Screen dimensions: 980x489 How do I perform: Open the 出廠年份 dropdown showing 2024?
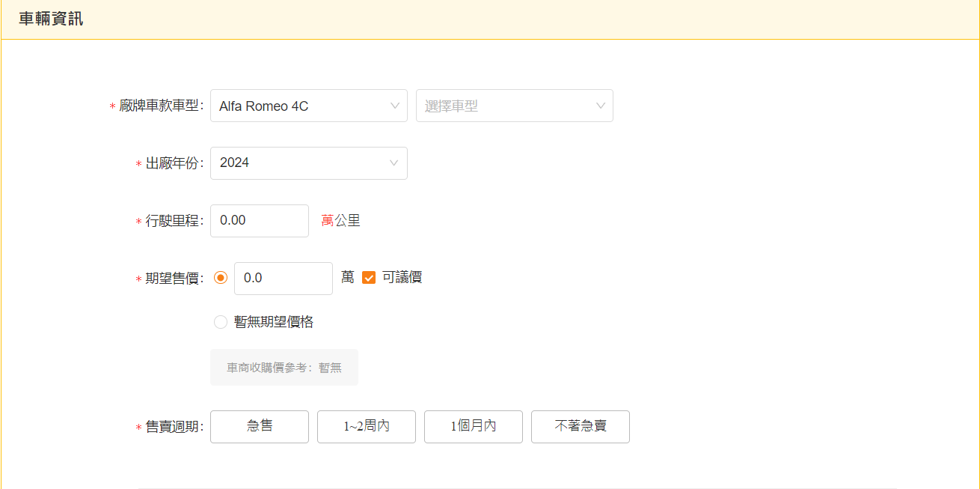click(299, 163)
